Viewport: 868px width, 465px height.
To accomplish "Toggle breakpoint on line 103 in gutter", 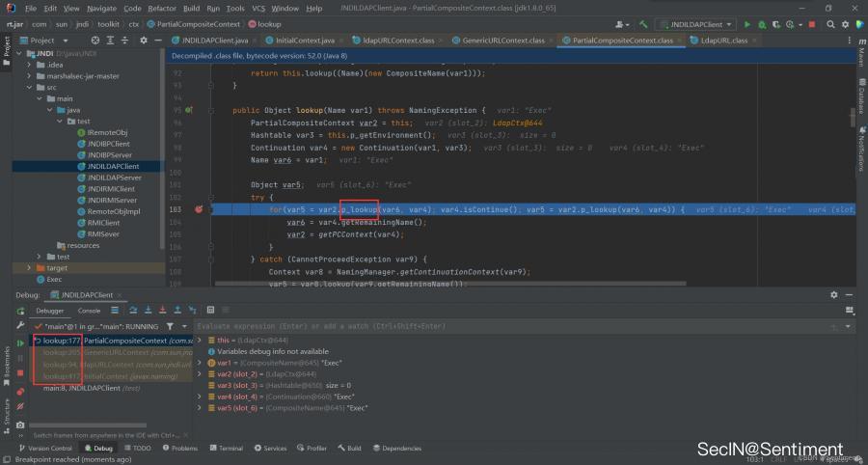I will [x=199, y=209].
